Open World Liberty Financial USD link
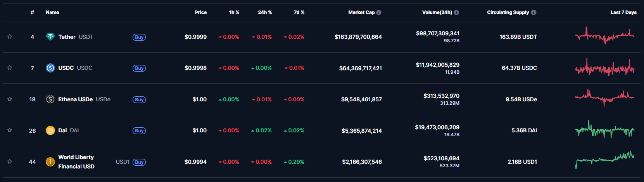 point(76,162)
